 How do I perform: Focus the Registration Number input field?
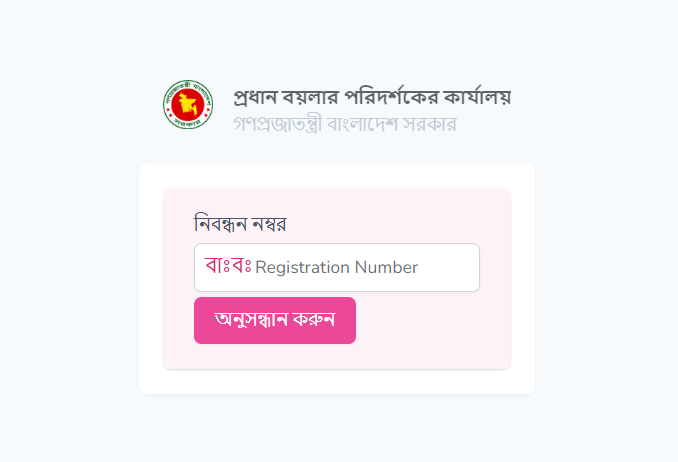336,268
